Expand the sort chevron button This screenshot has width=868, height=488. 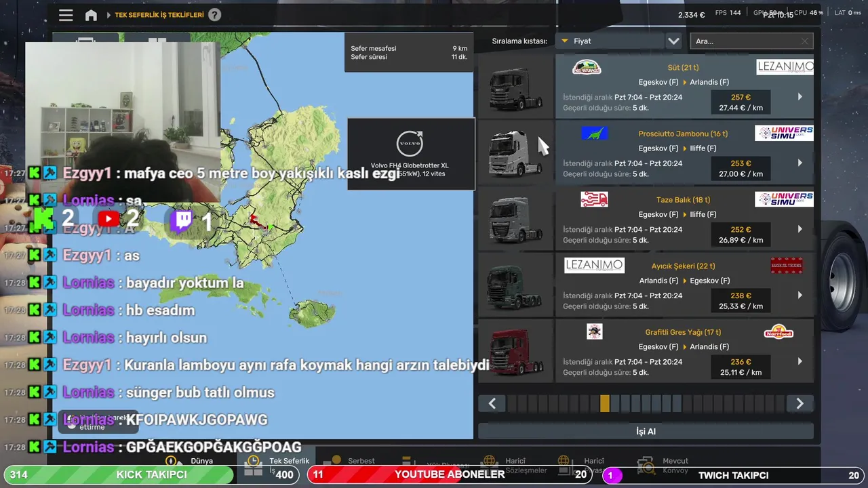[x=673, y=41]
